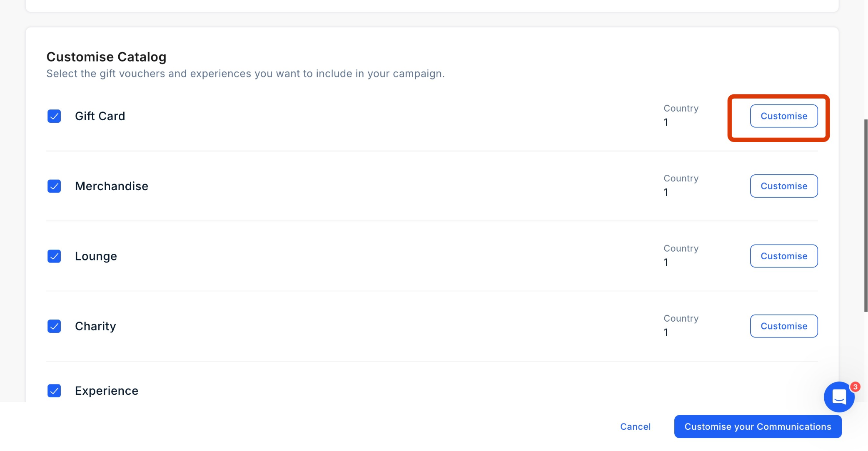Uncheck the Gift Card checkbox

[x=54, y=116]
